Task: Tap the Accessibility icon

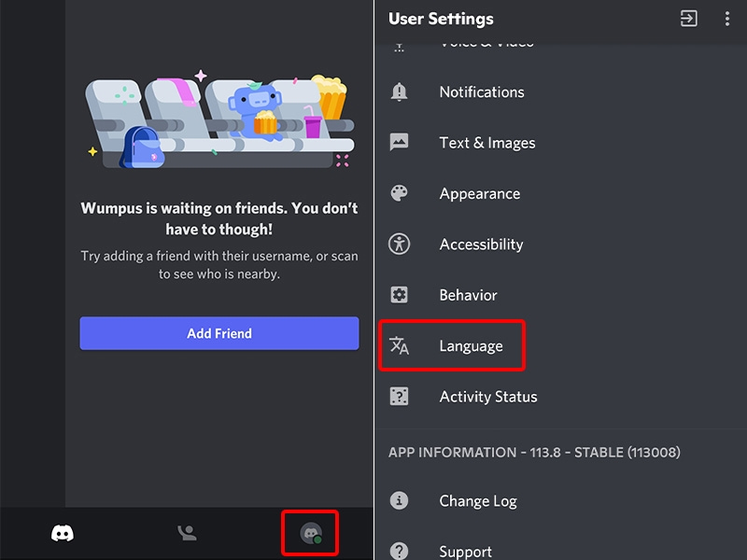Action: click(x=399, y=244)
